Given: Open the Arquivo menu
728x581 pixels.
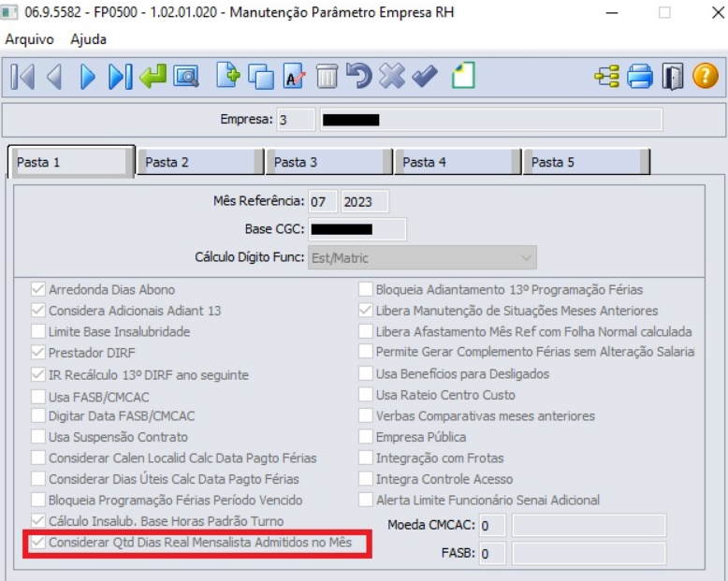Looking at the screenshot, I should [29, 39].
